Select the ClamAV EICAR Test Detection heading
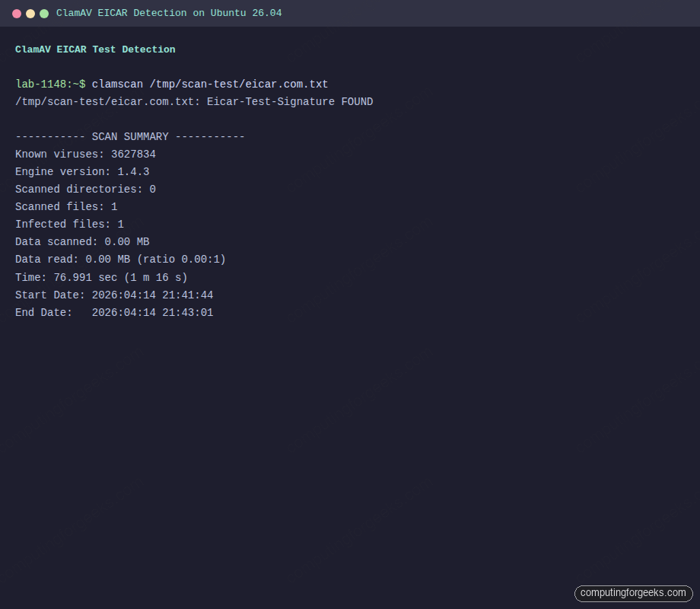The image size is (700, 609). point(95,49)
